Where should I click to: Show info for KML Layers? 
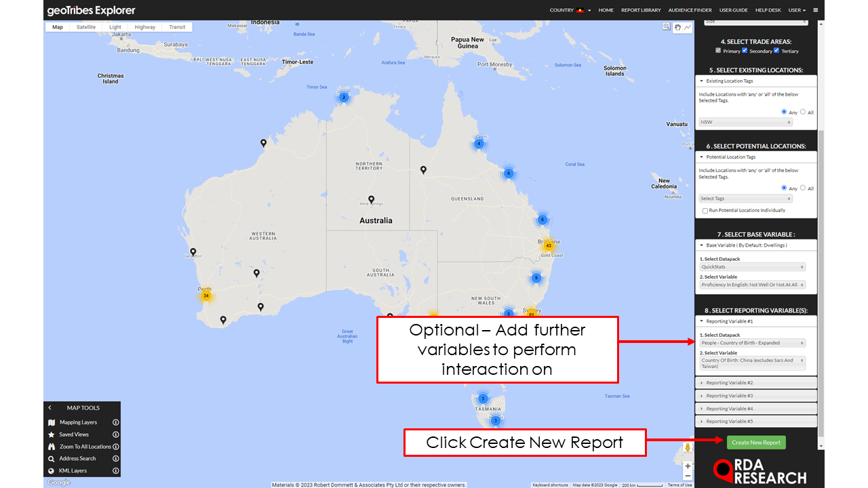click(115, 470)
